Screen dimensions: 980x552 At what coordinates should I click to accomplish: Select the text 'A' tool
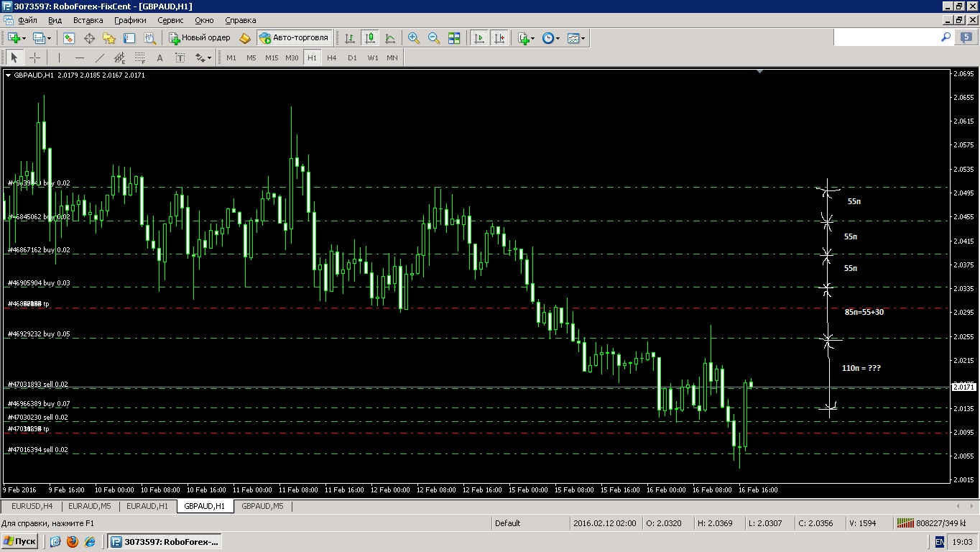(x=160, y=57)
